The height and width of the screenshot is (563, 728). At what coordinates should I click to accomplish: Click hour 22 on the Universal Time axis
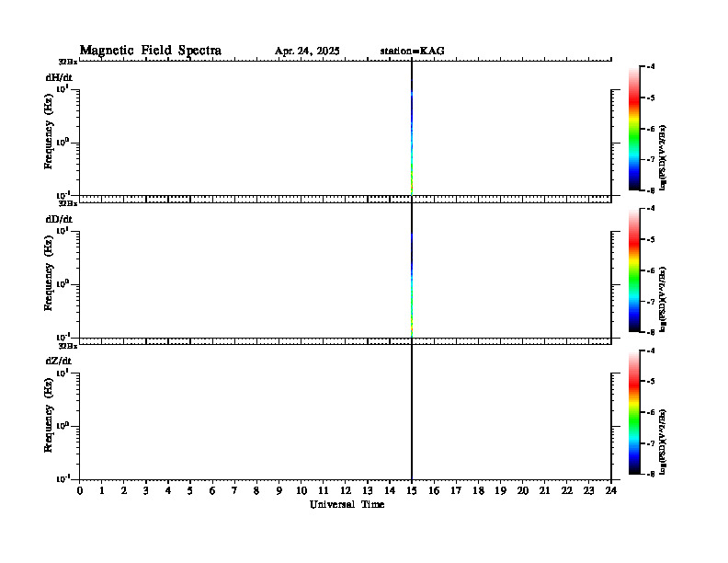(x=567, y=490)
